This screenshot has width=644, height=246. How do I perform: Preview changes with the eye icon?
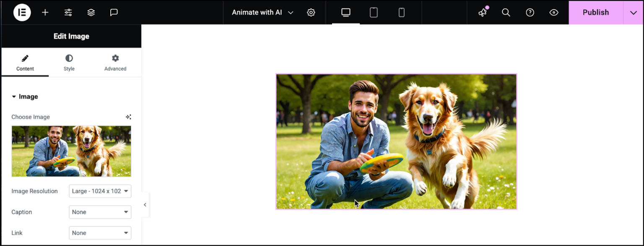point(554,13)
